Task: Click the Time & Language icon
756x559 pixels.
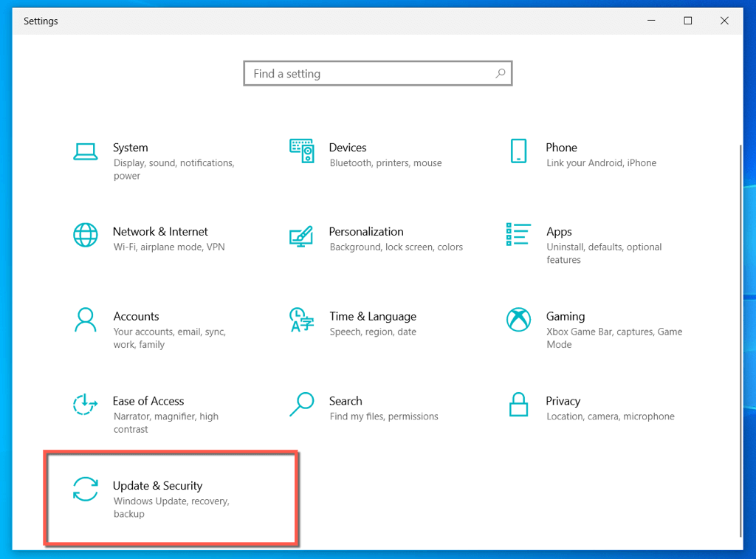Action: [x=301, y=320]
